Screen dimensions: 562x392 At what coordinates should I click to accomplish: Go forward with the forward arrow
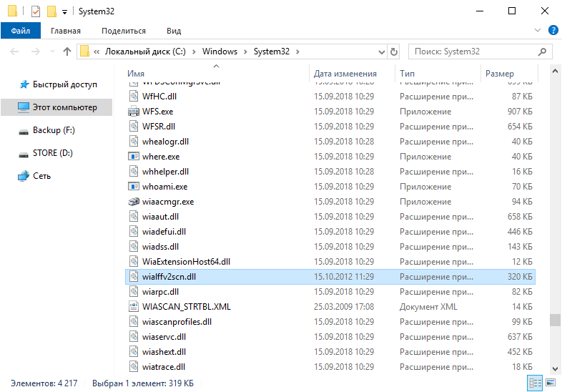35,52
